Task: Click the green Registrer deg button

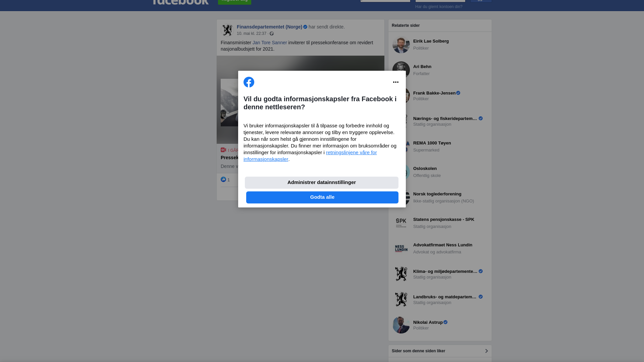Action: click(234, 2)
